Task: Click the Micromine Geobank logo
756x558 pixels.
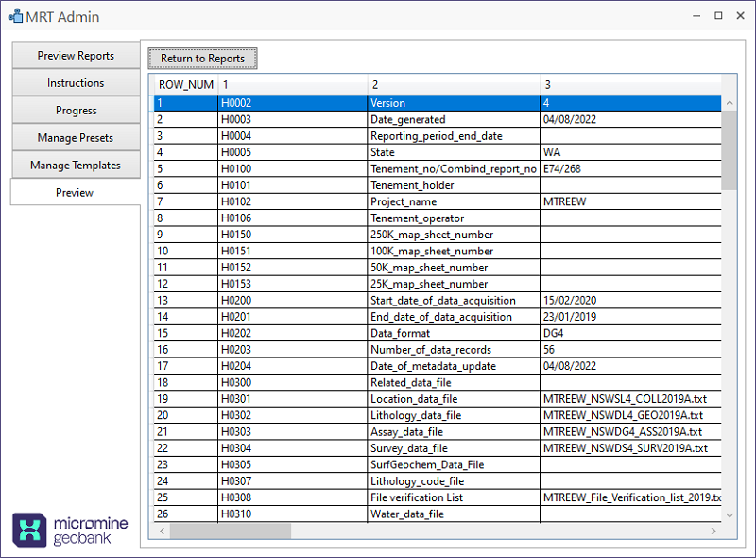Action: click(x=70, y=530)
